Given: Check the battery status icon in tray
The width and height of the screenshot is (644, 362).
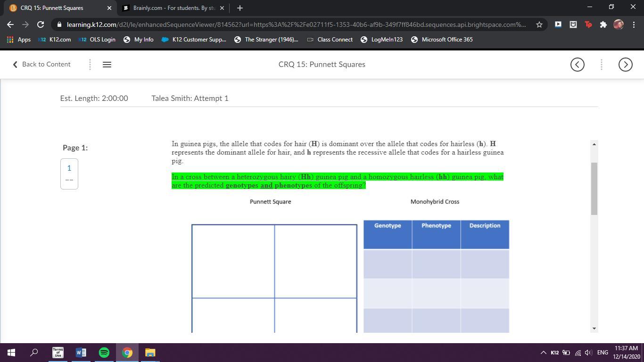Looking at the screenshot, I should [x=566, y=353].
